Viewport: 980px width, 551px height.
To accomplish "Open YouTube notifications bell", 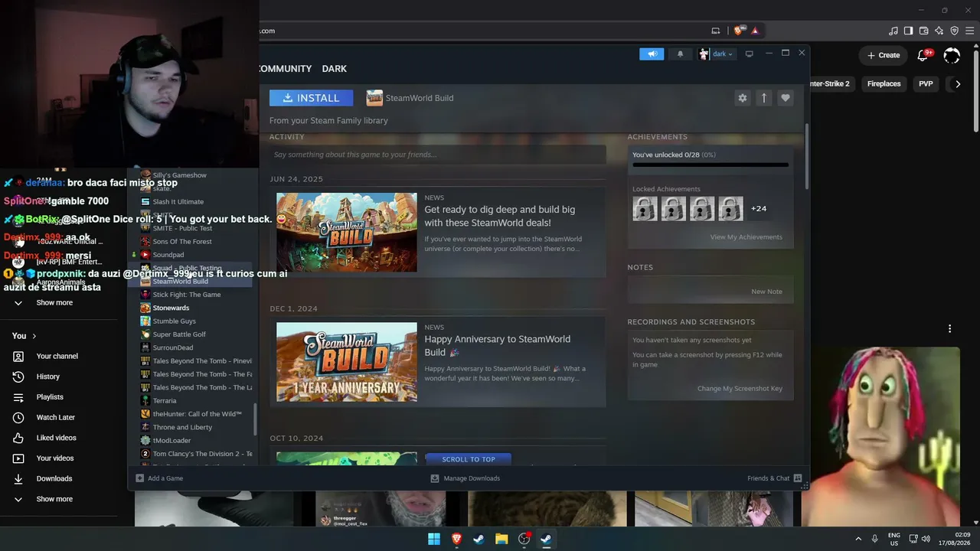I will (x=923, y=55).
